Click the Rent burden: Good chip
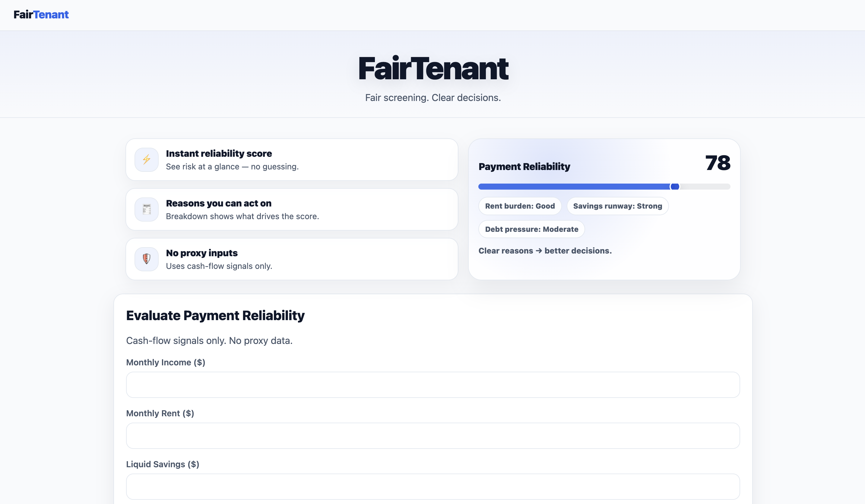The image size is (865, 504). (520, 206)
